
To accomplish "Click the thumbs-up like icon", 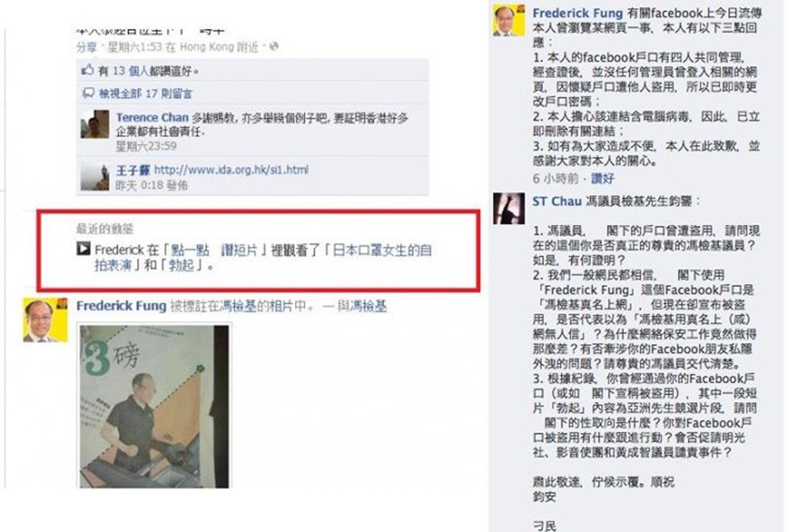I will pos(87,70).
